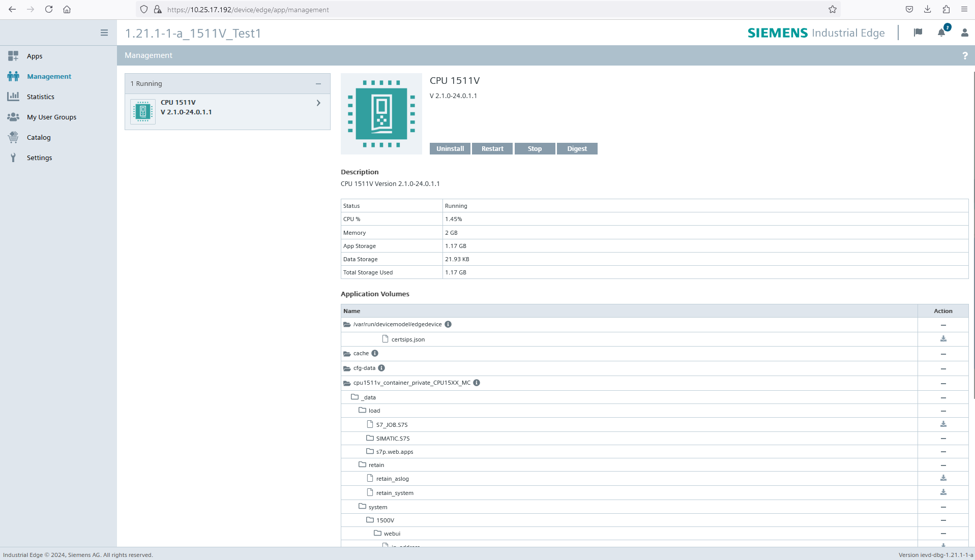This screenshot has height=560, width=975.
Task: Click the help question mark icon
Action: [x=965, y=55]
